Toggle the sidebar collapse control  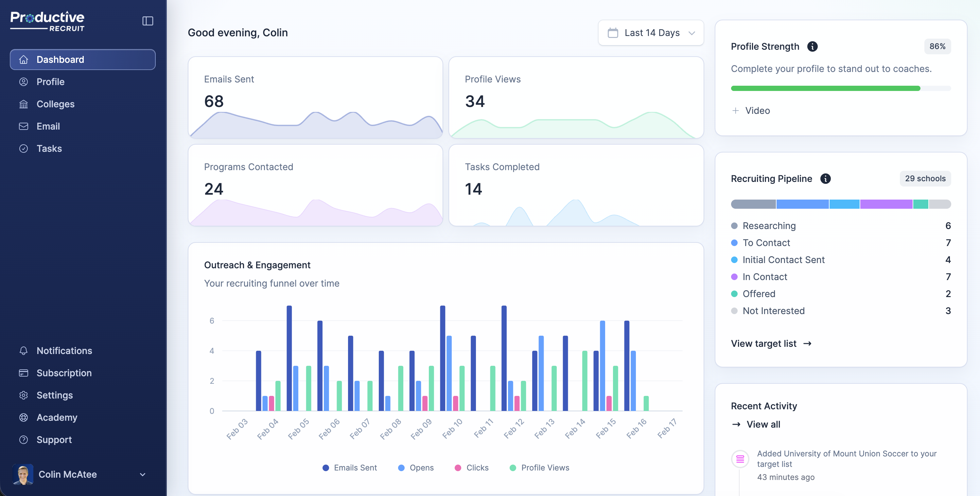tap(148, 21)
